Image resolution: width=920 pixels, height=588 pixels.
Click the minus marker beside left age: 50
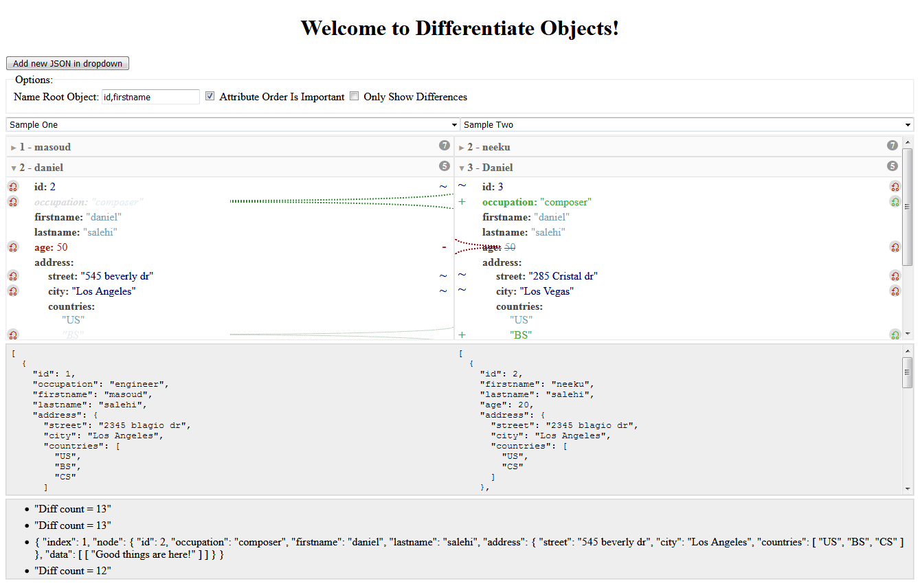(444, 247)
